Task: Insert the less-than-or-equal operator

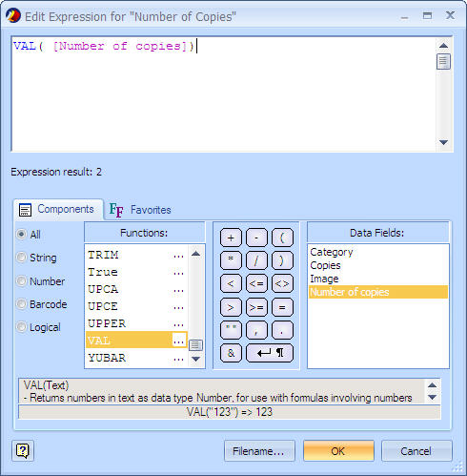Action: point(256,283)
